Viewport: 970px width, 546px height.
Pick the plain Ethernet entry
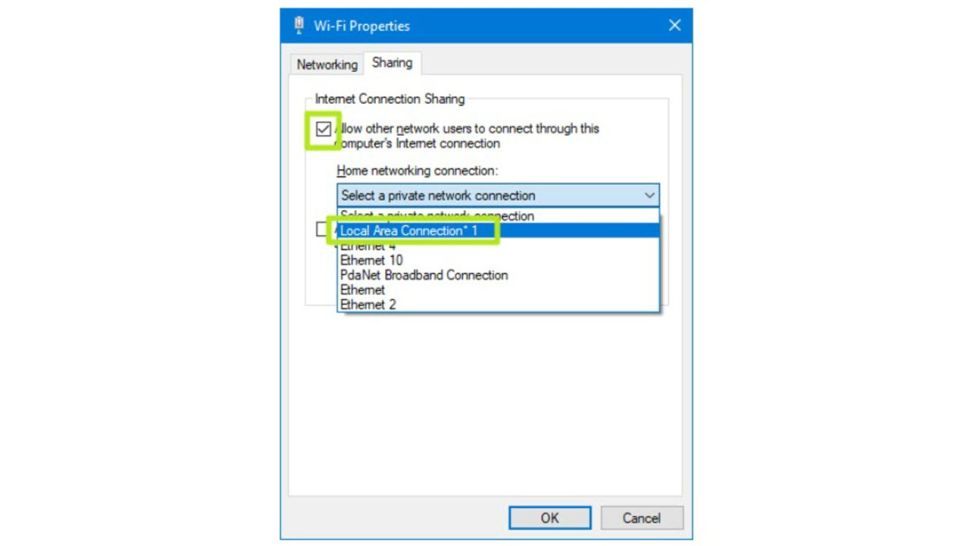click(362, 290)
